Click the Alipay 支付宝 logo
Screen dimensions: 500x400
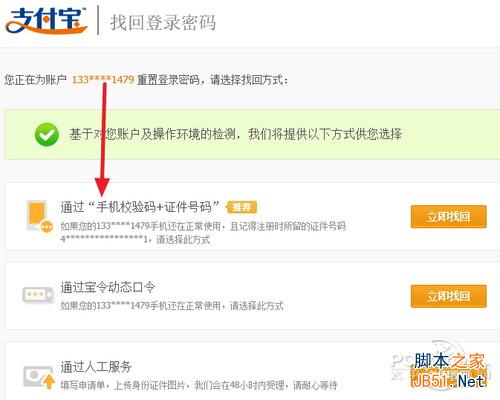(47, 21)
